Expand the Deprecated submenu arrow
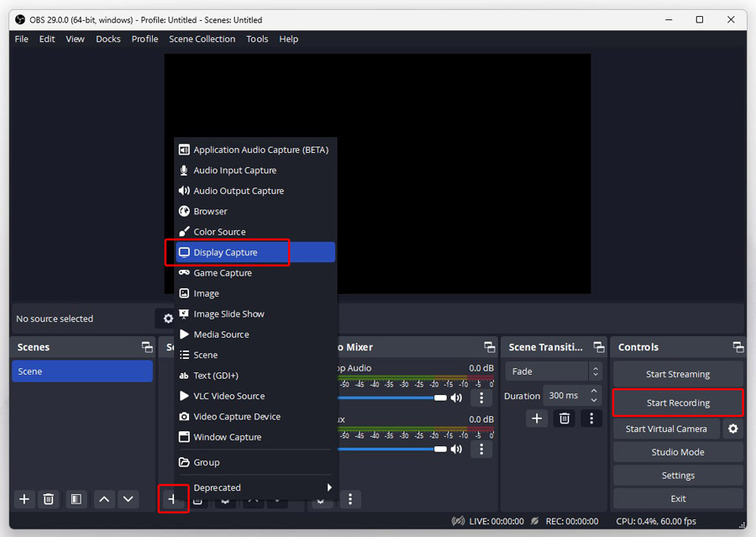 (x=329, y=487)
